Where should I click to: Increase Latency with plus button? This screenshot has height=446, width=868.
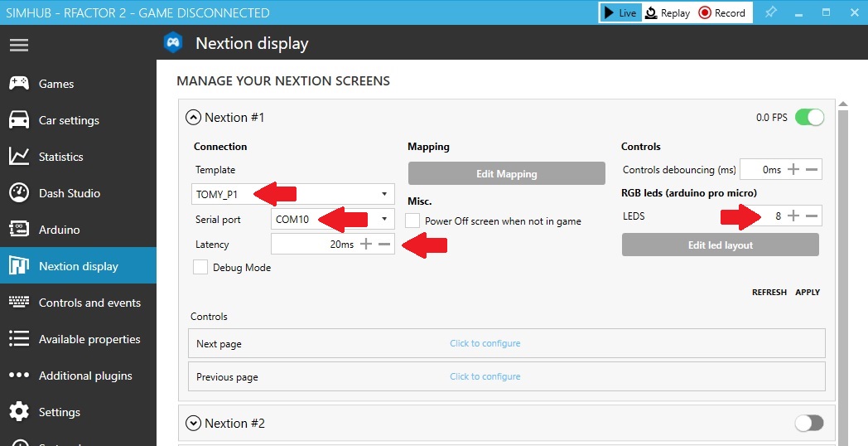(x=366, y=244)
